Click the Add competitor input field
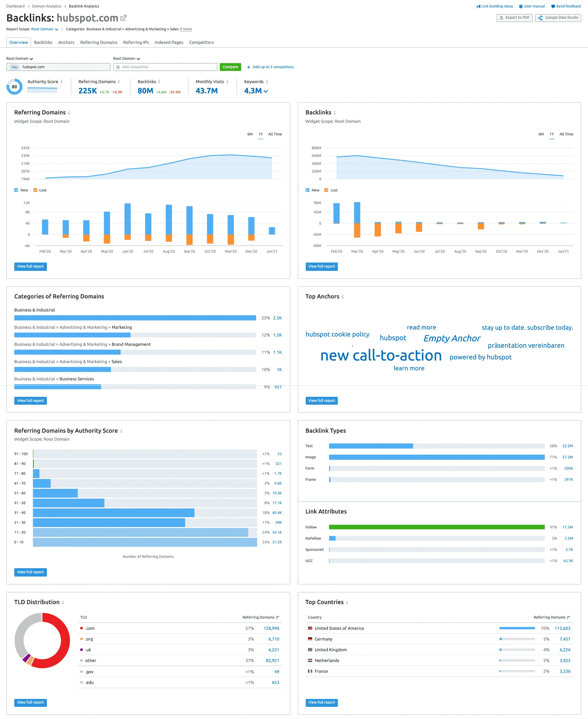This screenshot has height=719, width=588. 165,67
